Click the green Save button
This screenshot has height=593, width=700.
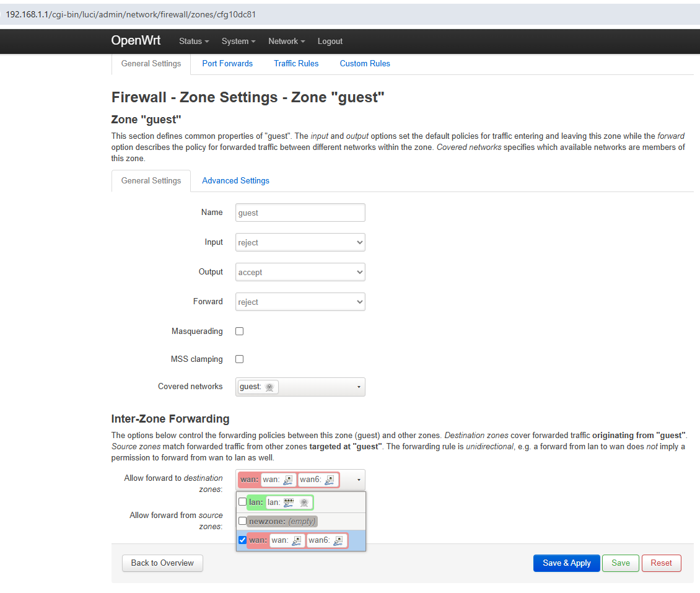pos(621,563)
